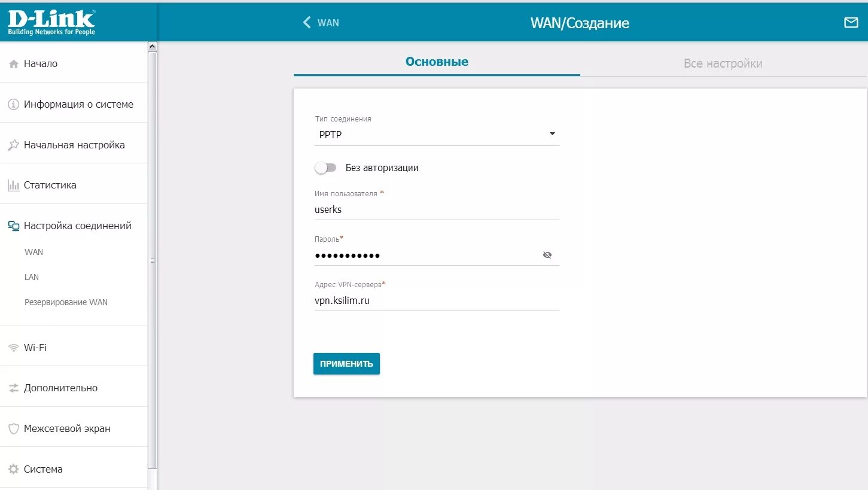Select the Основные tab
This screenshot has height=490, width=868.
[x=437, y=62]
